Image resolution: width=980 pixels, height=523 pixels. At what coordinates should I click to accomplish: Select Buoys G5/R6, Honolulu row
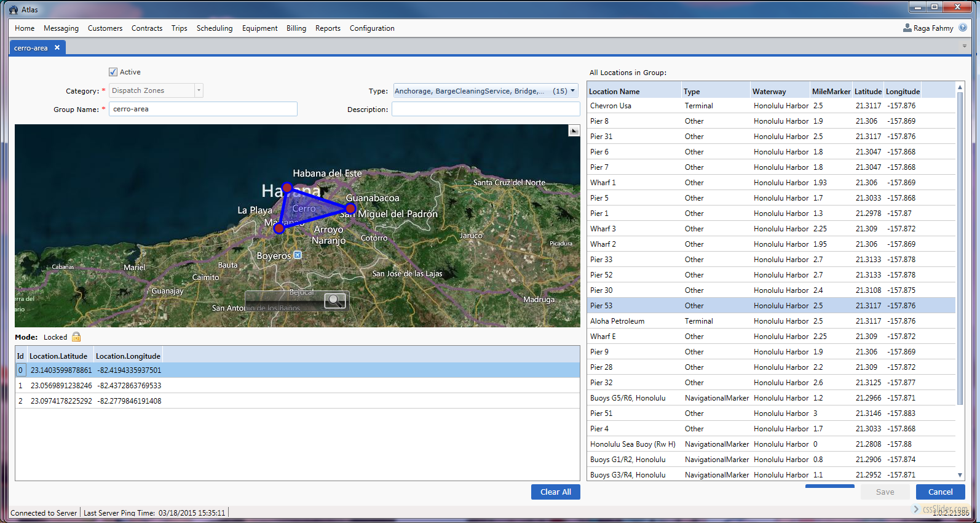(771, 398)
